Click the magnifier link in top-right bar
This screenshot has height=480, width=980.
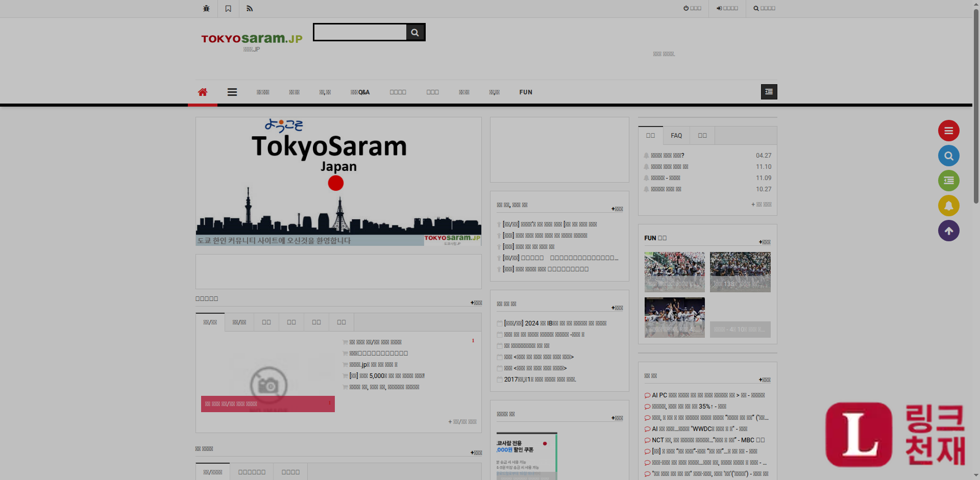coord(764,8)
